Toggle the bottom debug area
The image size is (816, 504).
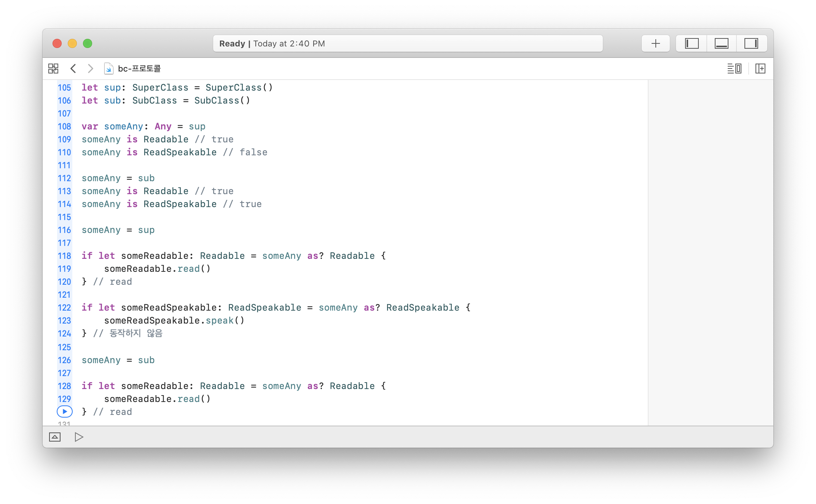click(721, 43)
